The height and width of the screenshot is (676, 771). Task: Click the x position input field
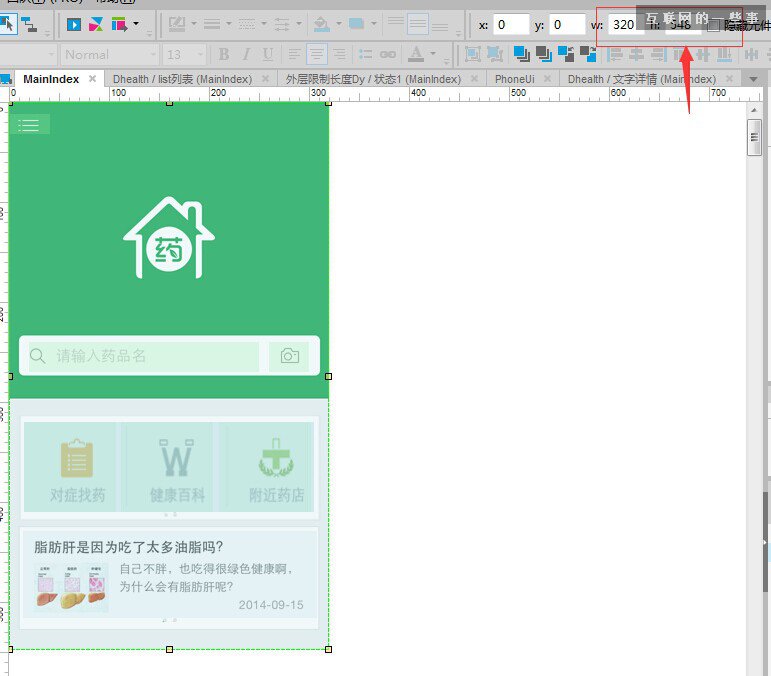pyautogui.click(x=510, y=24)
